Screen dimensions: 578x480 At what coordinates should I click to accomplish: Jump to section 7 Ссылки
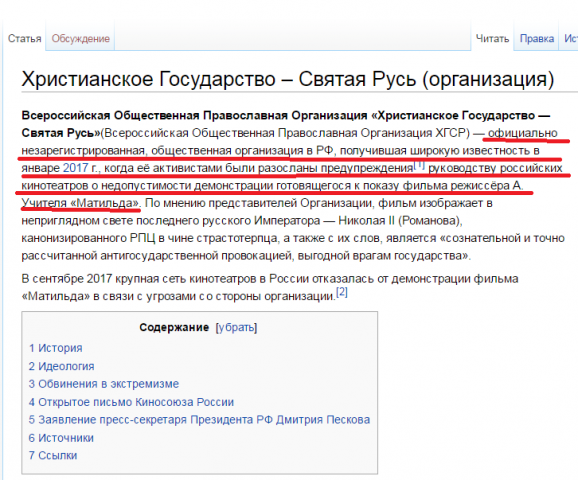click(x=53, y=455)
